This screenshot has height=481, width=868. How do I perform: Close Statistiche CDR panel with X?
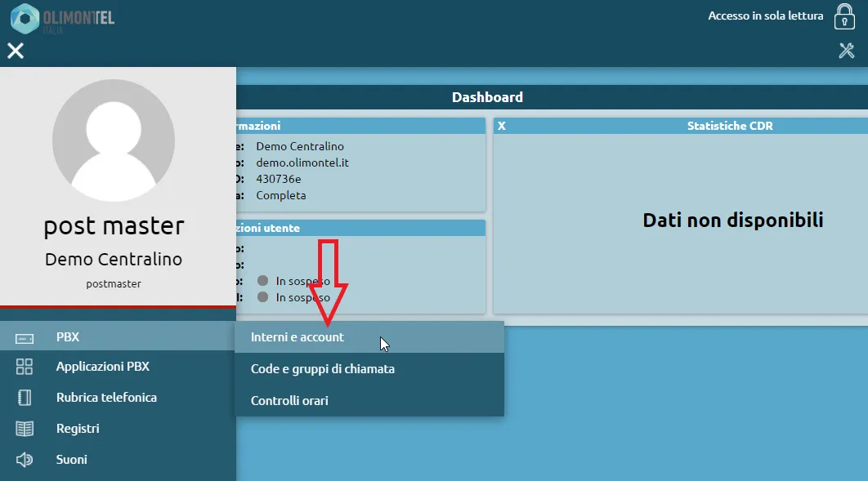point(502,127)
